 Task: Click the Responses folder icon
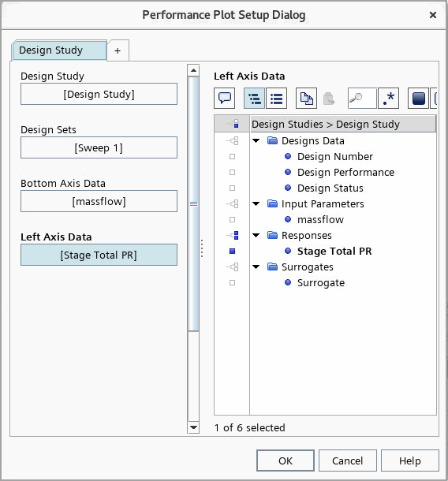tap(272, 235)
